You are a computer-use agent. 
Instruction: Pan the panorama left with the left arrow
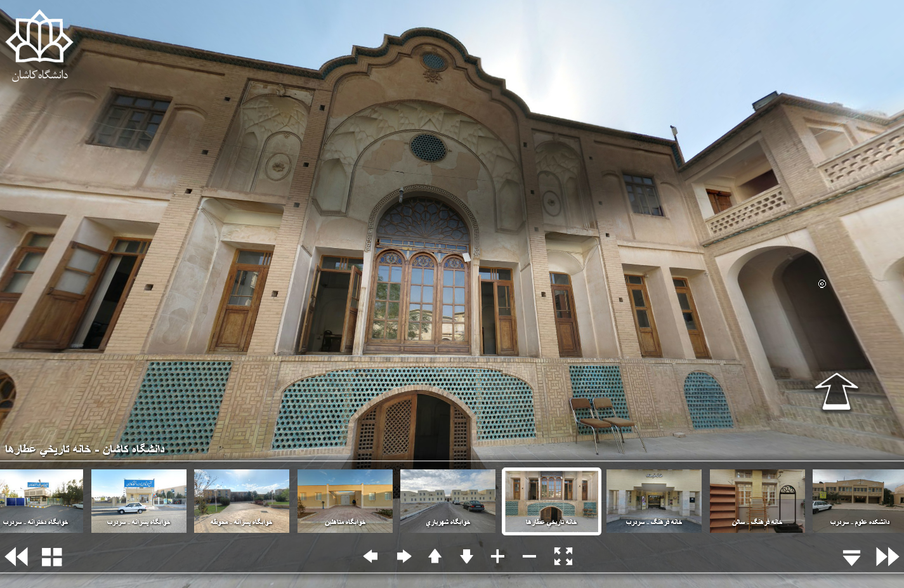(370, 556)
